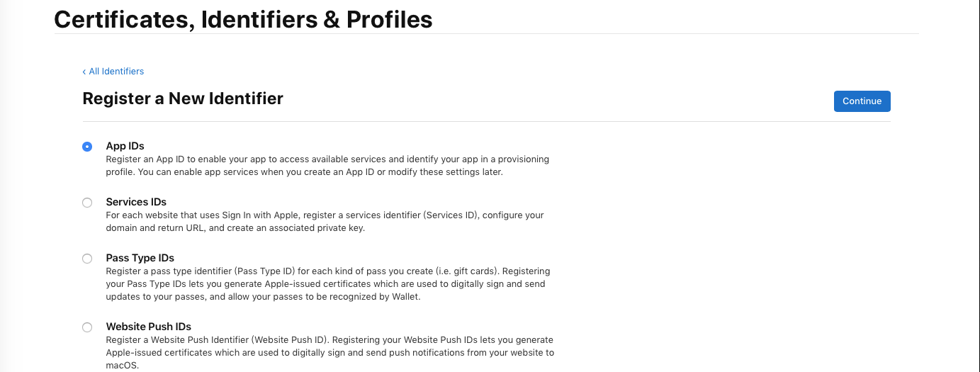
Task: Click the Register a New Identifier heading
Action: [183, 98]
